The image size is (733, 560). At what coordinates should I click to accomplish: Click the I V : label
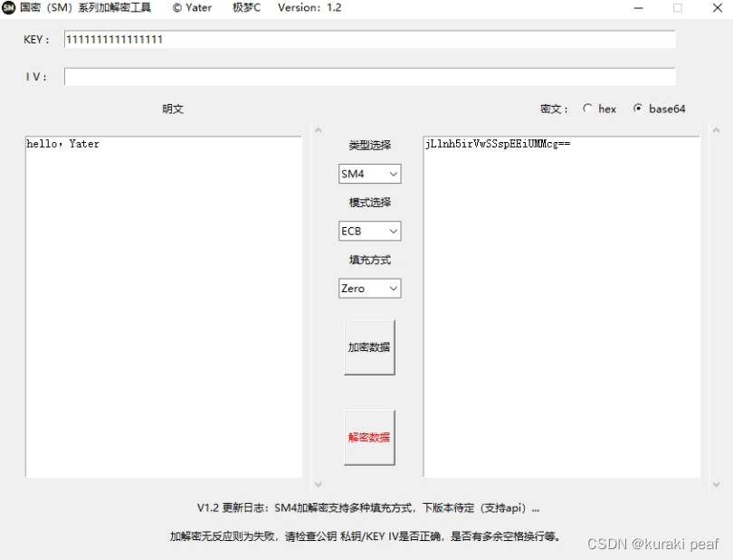coord(36,77)
